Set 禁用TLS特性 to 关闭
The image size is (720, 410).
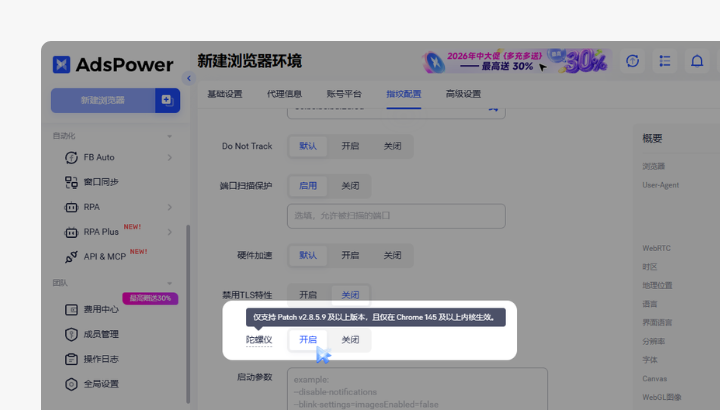pos(350,295)
